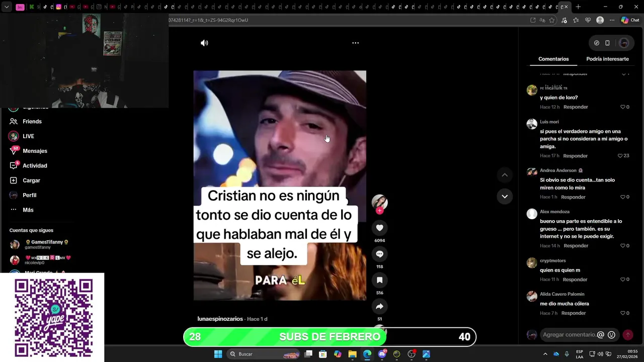644x362 pixels.
Task: Open the creator's avatar beside the video
Action: pyautogui.click(x=379, y=202)
